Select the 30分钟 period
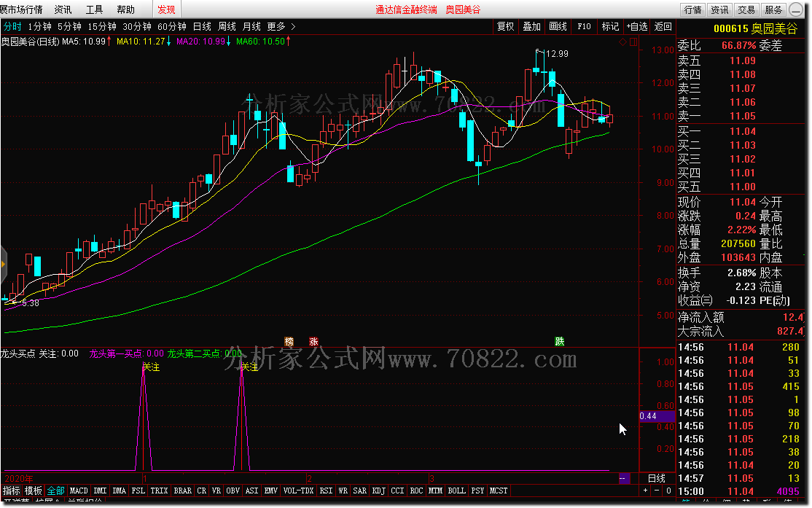This screenshot has width=812, height=508. point(137,26)
